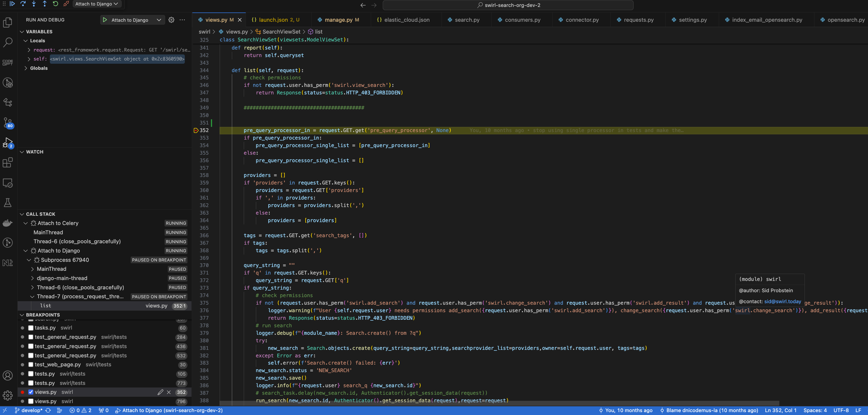The height and width of the screenshot is (415, 868).
Task: Open the Extensions view icon
Action: click(x=8, y=163)
